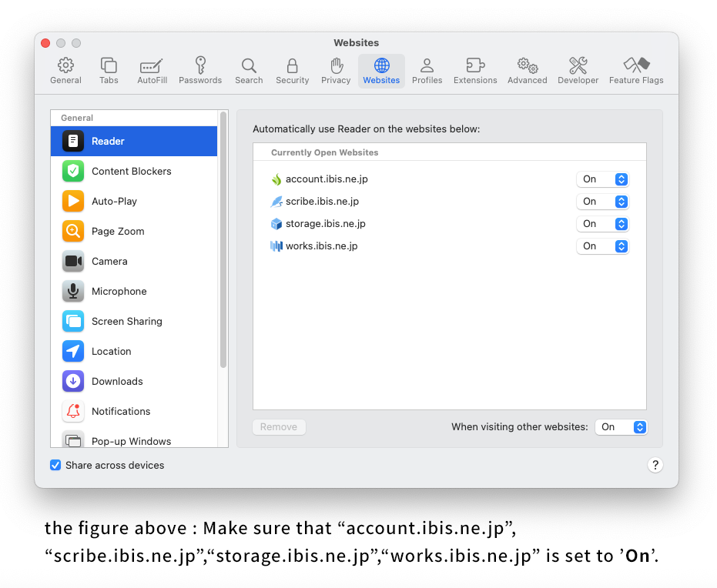717x588 pixels.
Task: Select Downloads in the sidebar
Action: click(117, 381)
